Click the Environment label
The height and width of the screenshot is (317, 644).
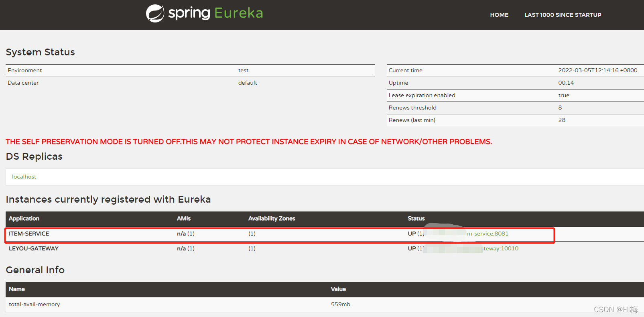click(24, 70)
